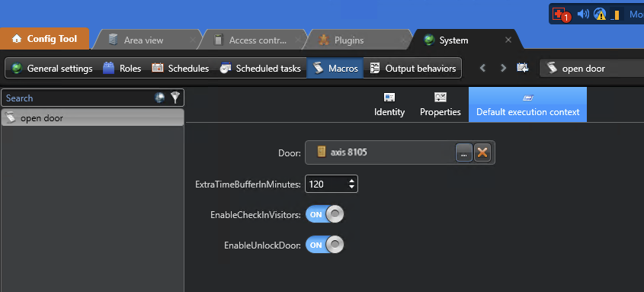Image resolution: width=644 pixels, height=292 pixels.
Task: Click the globe warning tray icon
Action: (600, 14)
